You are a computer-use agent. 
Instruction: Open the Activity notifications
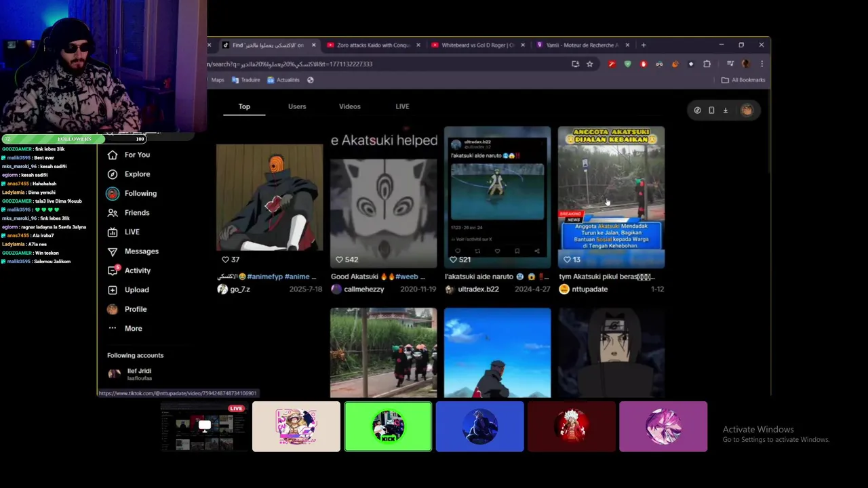129,270
